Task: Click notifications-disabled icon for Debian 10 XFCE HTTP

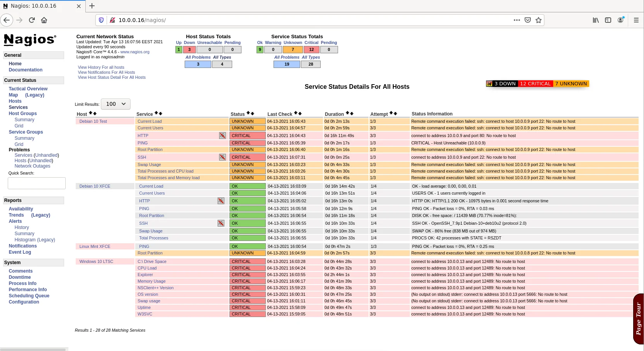Action: click(221, 201)
